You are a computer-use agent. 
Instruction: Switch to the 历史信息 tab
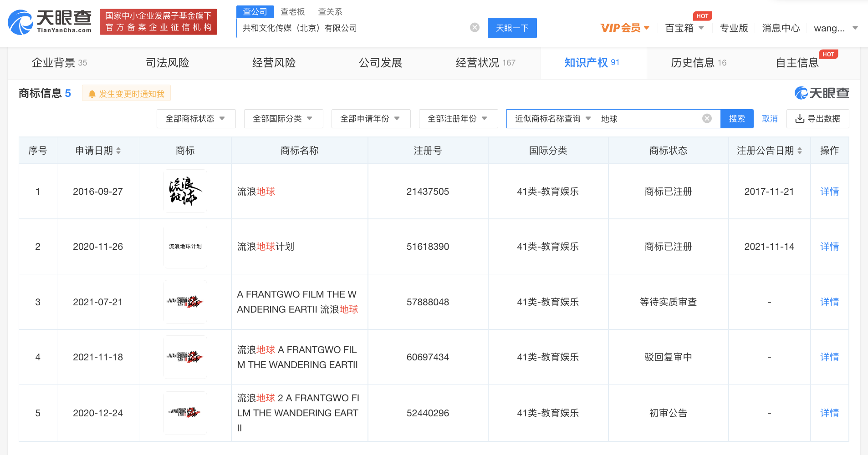click(x=699, y=63)
